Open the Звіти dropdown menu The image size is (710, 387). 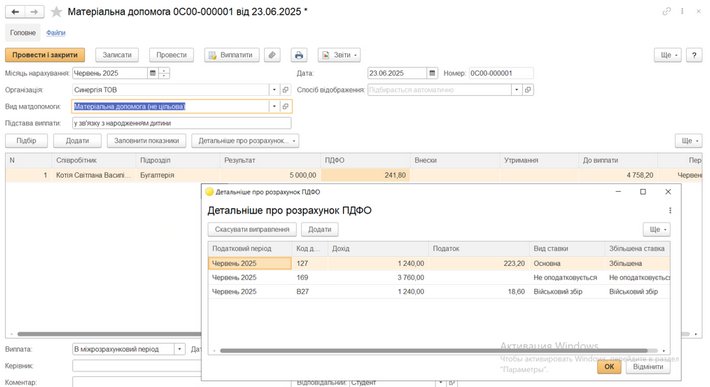pyautogui.click(x=339, y=55)
